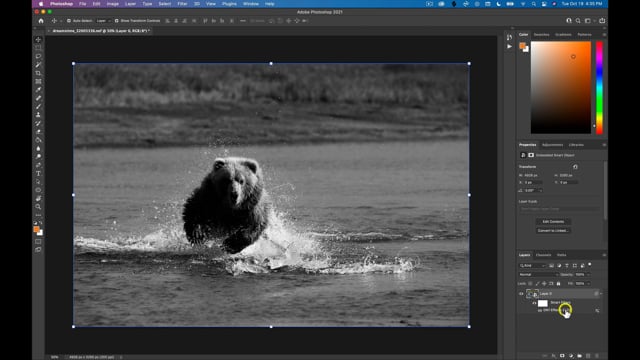640x360 pixels.
Task: Select the Spot Healing Brush tool
Action: pyautogui.click(x=38, y=98)
